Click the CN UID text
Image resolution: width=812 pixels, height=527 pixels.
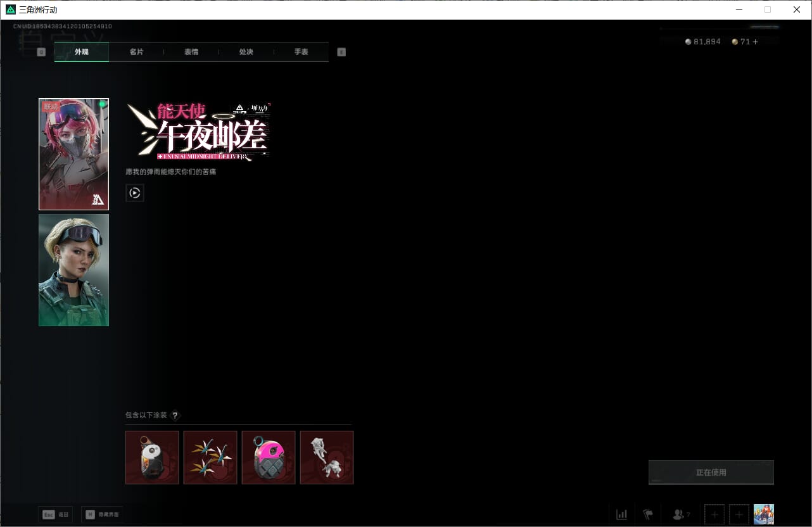(63, 27)
